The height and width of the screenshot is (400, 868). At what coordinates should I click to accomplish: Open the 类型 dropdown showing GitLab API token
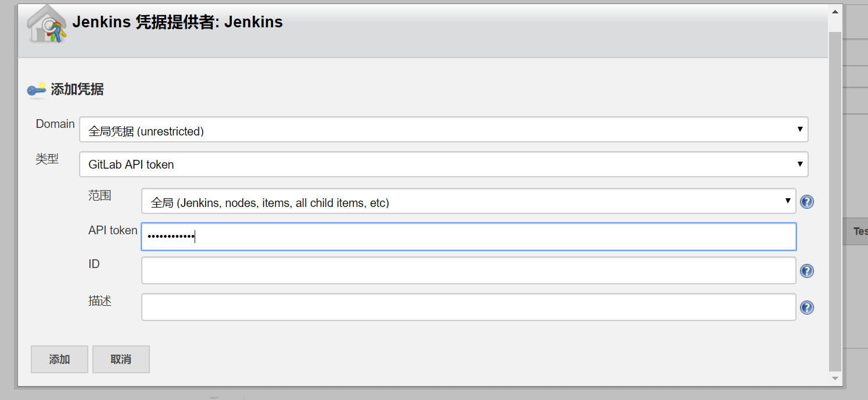(x=443, y=165)
